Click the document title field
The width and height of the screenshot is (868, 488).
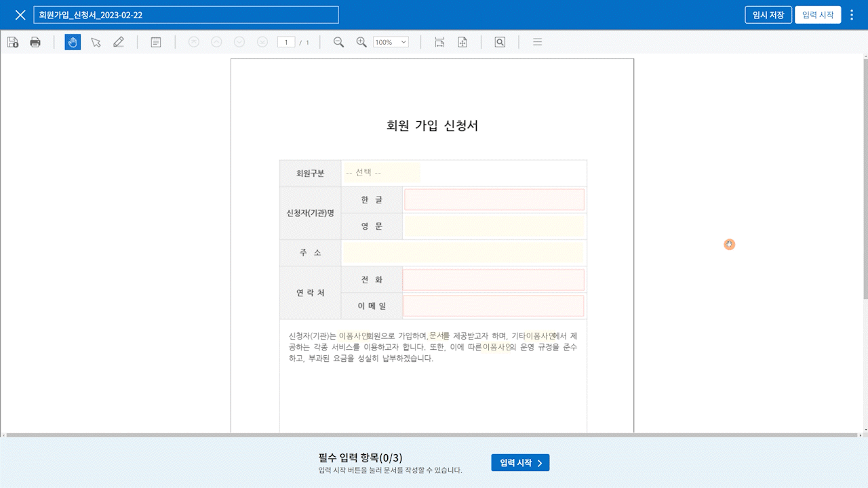pyautogui.click(x=186, y=15)
